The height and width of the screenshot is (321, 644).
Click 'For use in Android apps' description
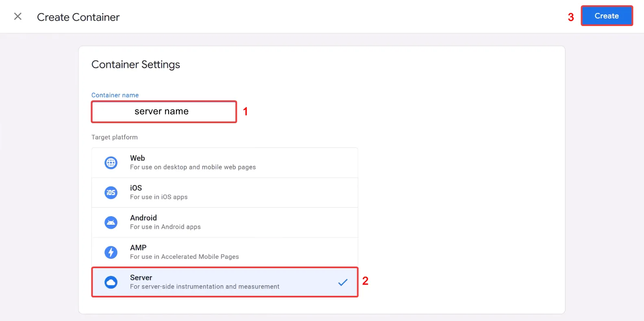tap(165, 227)
